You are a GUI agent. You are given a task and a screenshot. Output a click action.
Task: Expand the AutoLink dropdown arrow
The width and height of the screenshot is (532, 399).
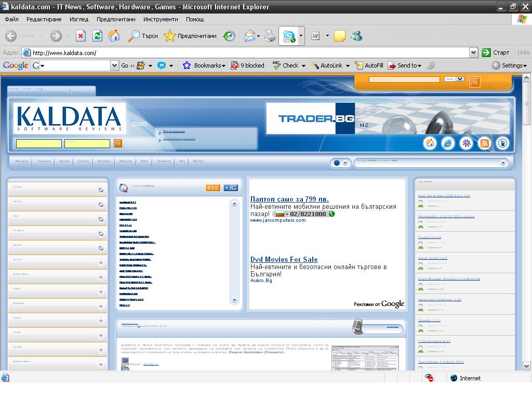(x=348, y=66)
